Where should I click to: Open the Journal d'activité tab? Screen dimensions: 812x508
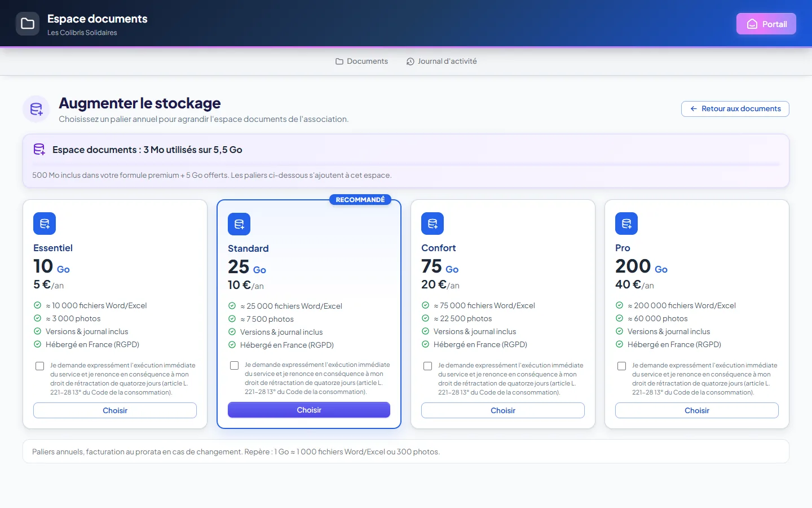[442, 61]
